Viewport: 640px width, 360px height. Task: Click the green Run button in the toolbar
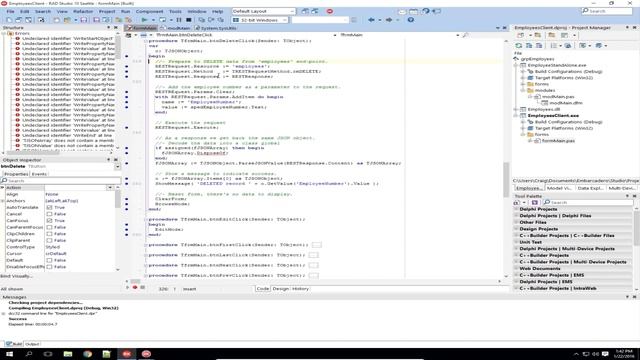[x=144, y=20]
